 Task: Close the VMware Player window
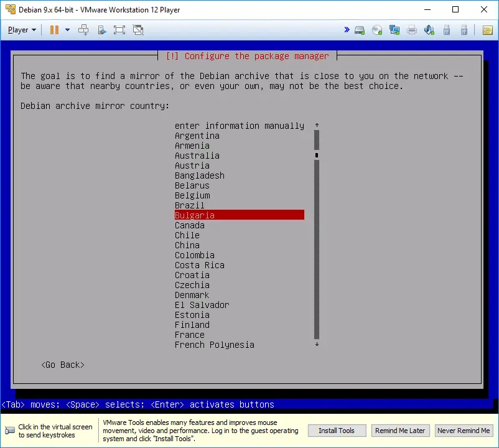(x=483, y=9)
